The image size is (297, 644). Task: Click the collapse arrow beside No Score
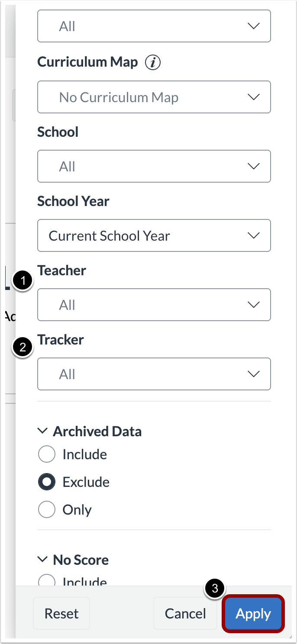pos(42,559)
